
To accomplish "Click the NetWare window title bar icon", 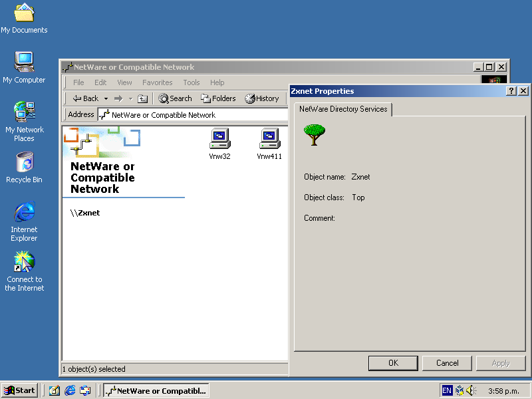I will click(x=68, y=67).
